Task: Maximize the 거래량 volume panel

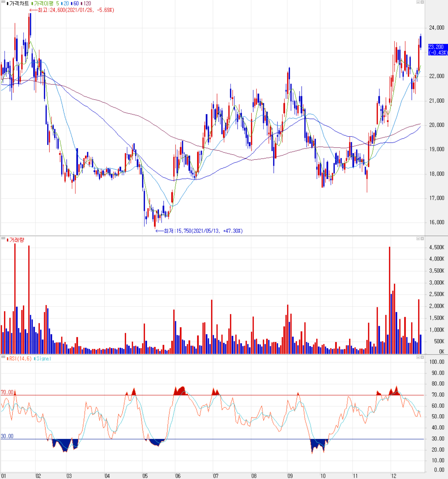Action: (x=418, y=239)
